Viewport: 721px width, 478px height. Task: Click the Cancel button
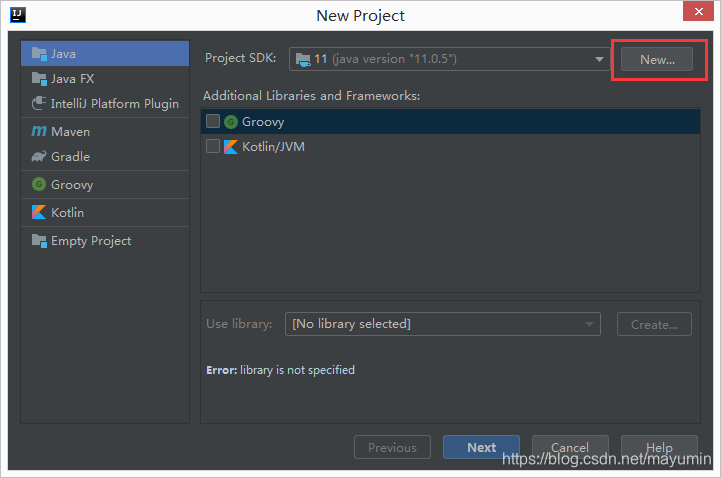coord(570,447)
